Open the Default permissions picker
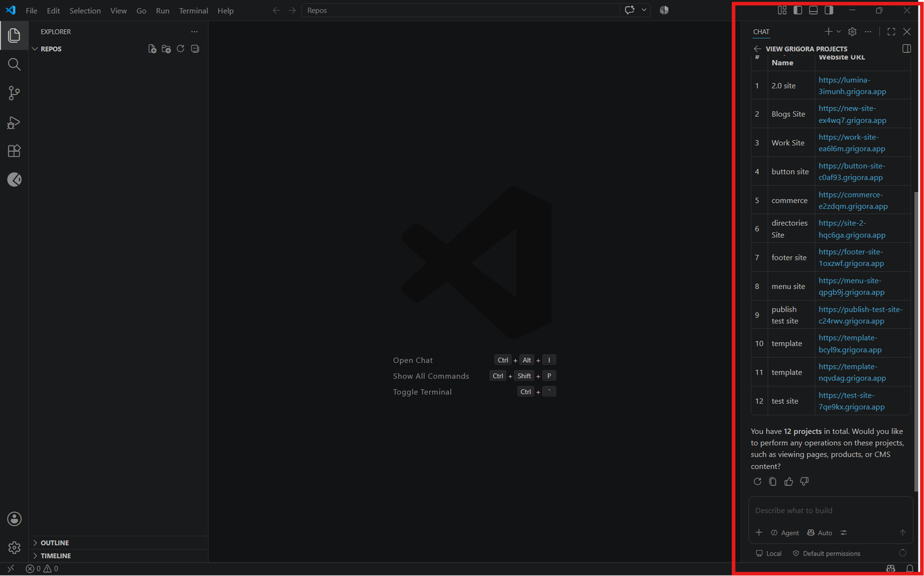The height and width of the screenshot is (576, 924). coord(826,554)
